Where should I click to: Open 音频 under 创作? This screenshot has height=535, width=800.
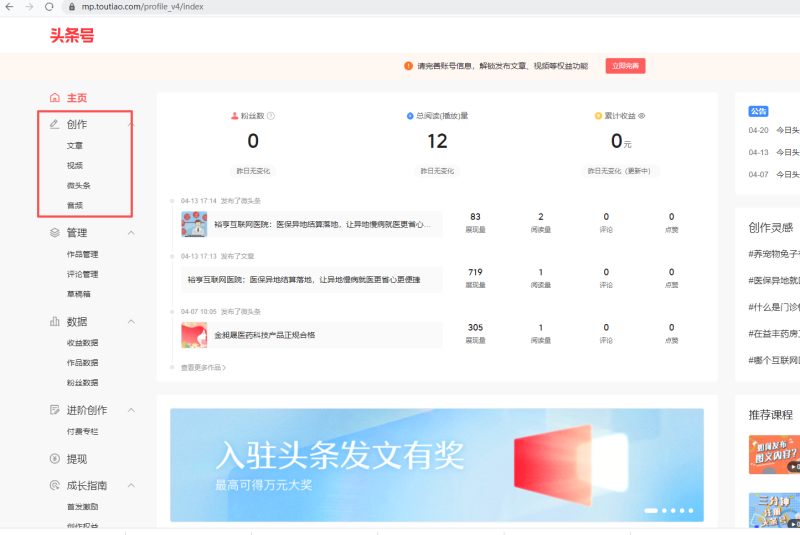click(74, 205)
